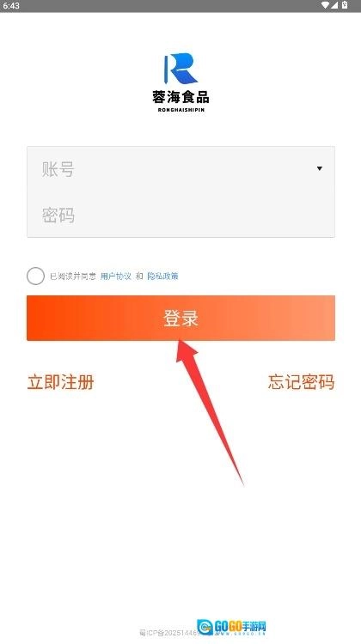Tick the agreement circle checkbox
The image size is (361, 644).
pyautogui.click(x=35, y=276)
